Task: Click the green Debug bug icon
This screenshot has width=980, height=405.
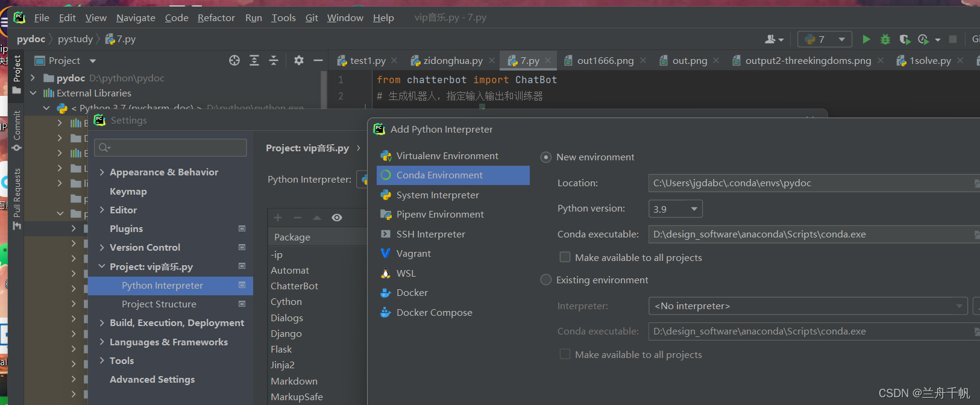Action: click(x=885, y=39)
